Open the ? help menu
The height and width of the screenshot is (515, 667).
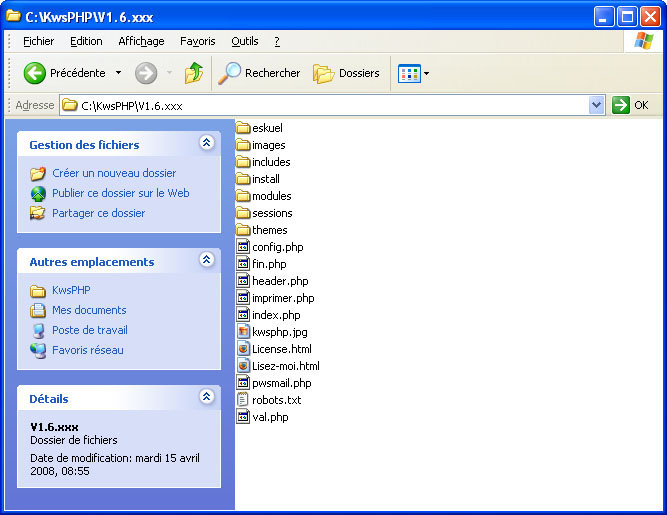277,41
